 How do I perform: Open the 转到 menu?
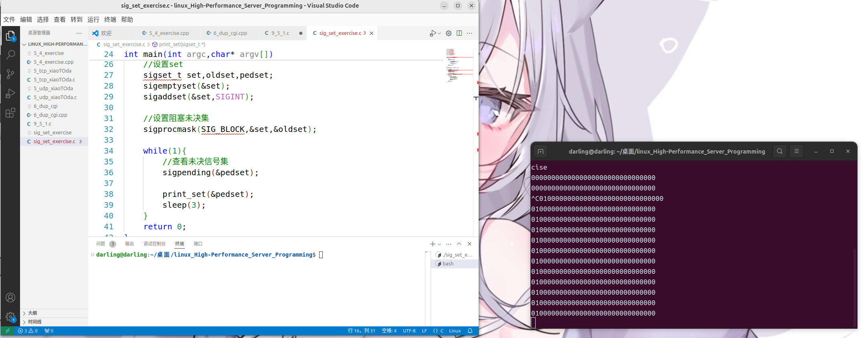(x=77, y=19)
